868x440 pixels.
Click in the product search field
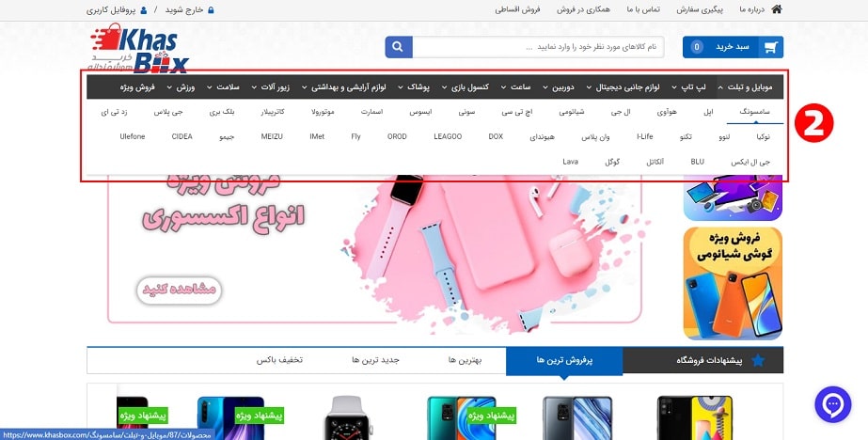538,47
